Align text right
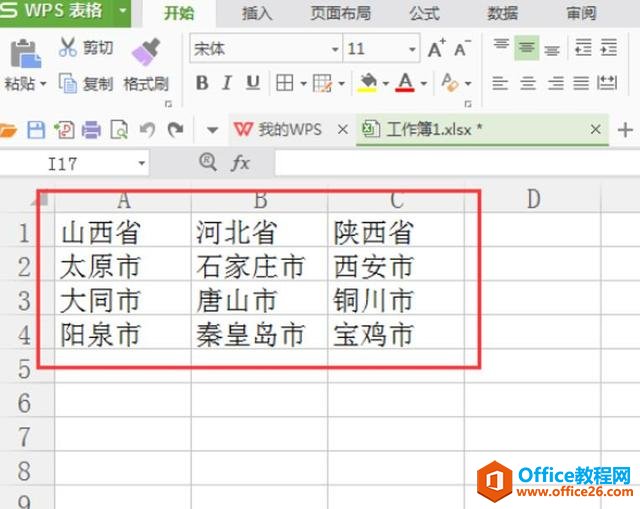Screen dimensions: 640x509 tap(556, 83)
